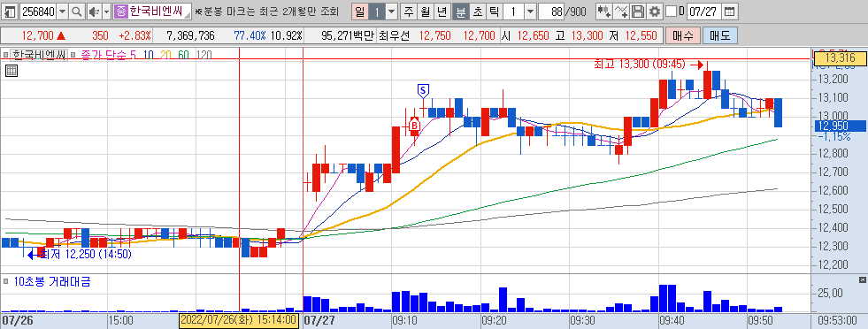Click the blue 77.40% value
Image resolution: width=868 pixels, height=329 pixels.
250,36
